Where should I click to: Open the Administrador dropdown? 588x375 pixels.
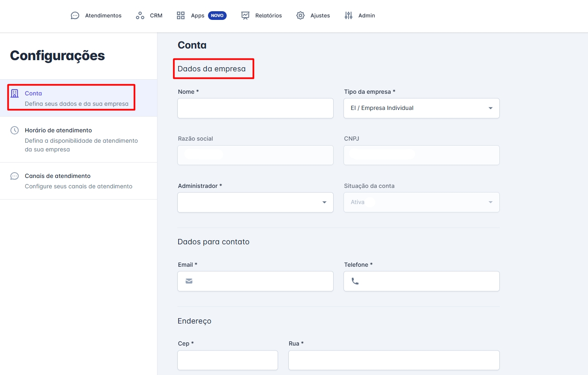point(255,202)
